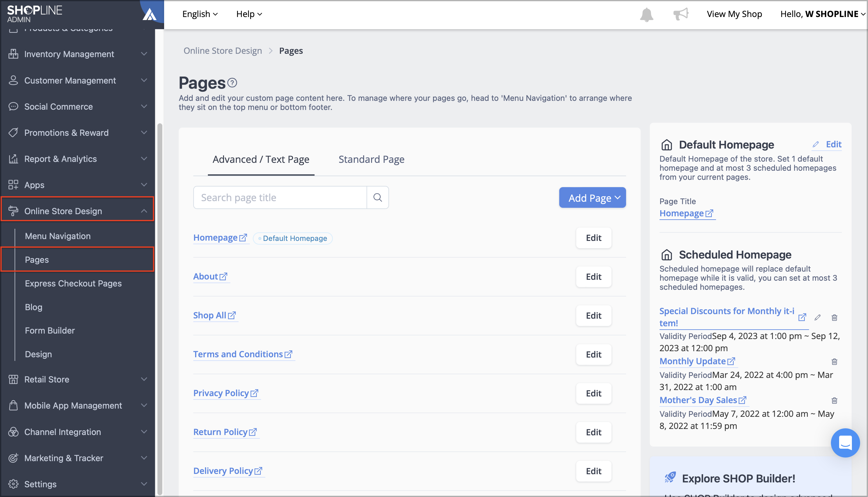Click the help question mark beside Pages title

click(x=232, y=83)
